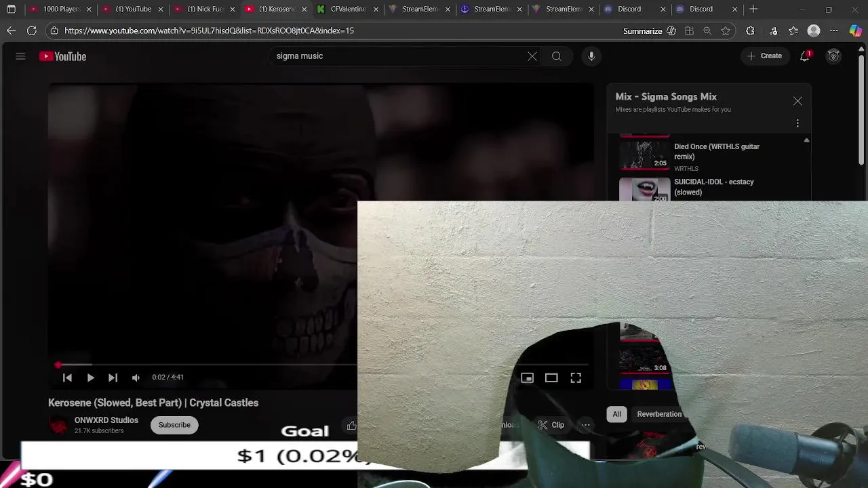Image resolution: width=868 pixels, height=488 pixels.
Task: Open the browser profile avatar
Action: pos(814,30)
